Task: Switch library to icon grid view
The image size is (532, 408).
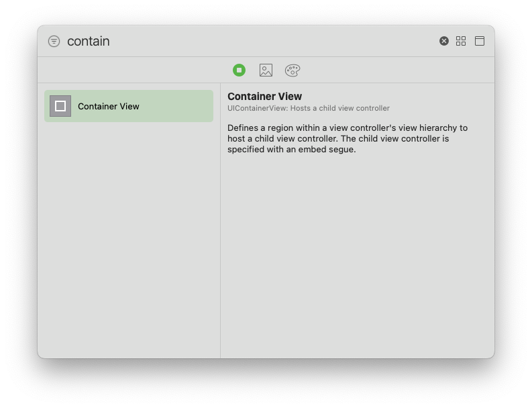Action: click(461, 41)
